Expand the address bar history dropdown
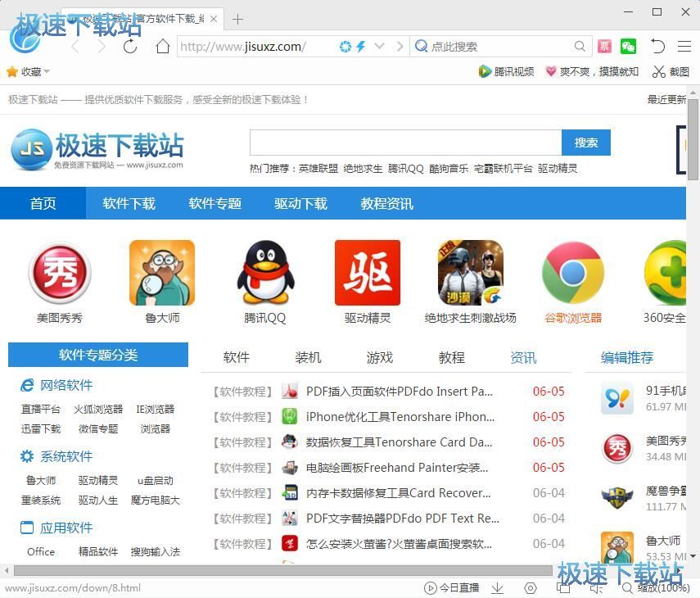Image resolution: width=700 pixels, height=598 pixels. click(379, 46)
